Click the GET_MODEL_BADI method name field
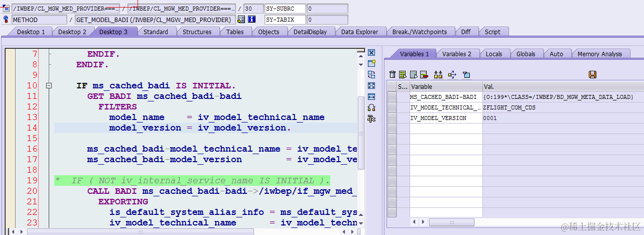Image resolution: width=644 pixels, height=235 pixels. pyautogui.click(x=155, y=20)
